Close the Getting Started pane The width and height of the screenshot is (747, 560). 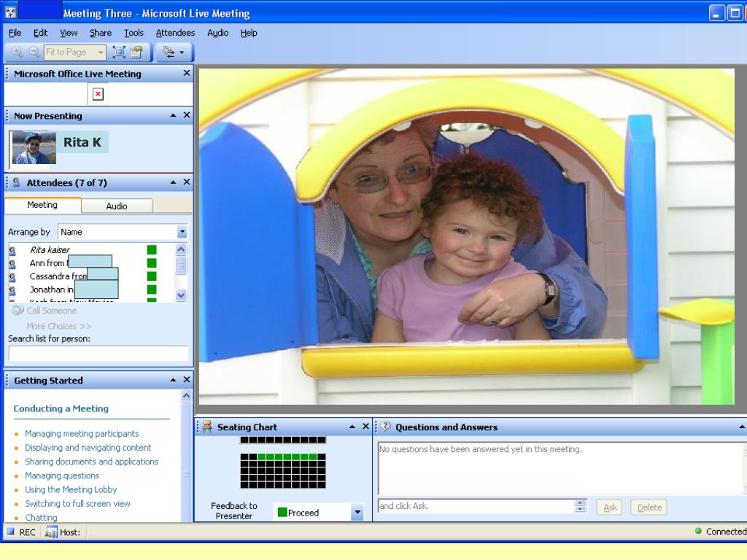(x=186, y=379)
